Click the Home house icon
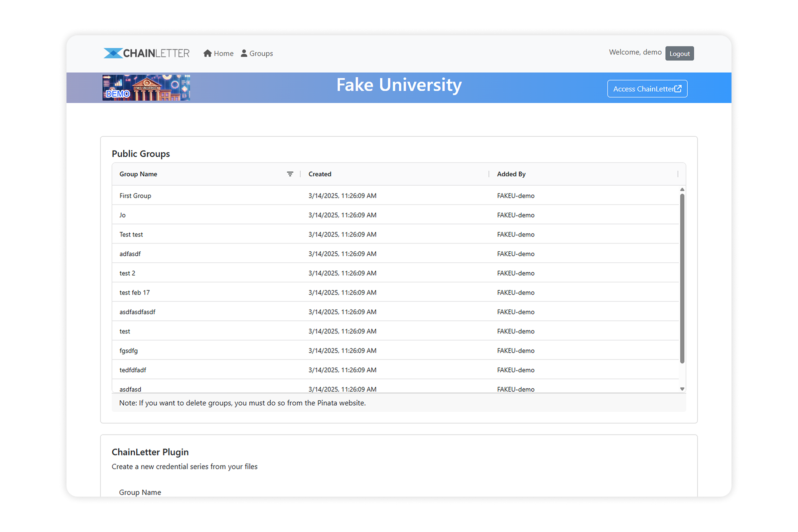Viewport: 798px width, 532px height. (207, 53)
